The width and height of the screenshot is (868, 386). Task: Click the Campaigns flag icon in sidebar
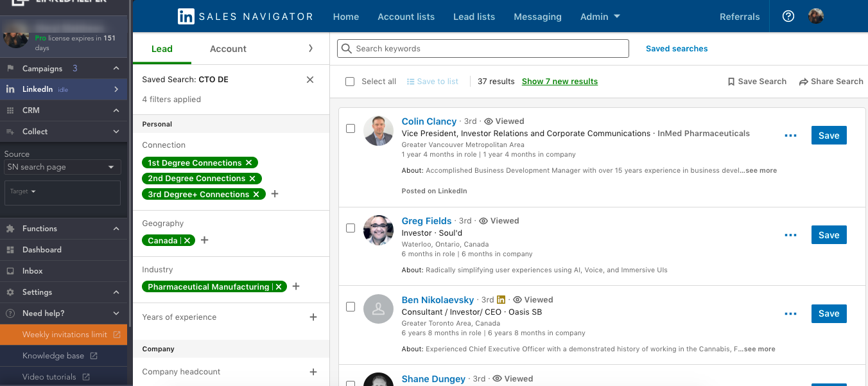10,69
